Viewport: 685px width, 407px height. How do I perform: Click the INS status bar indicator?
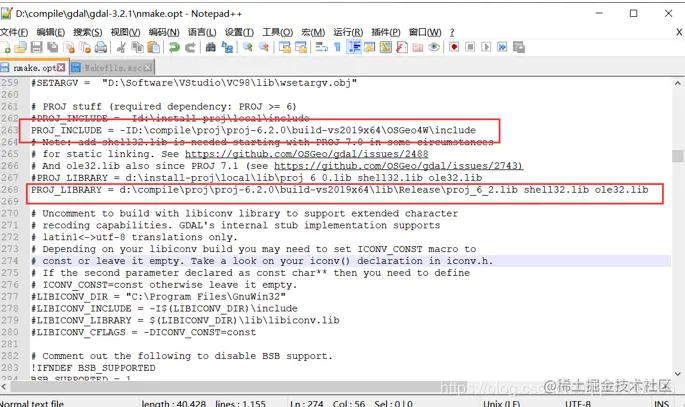[x=661, y=404]
